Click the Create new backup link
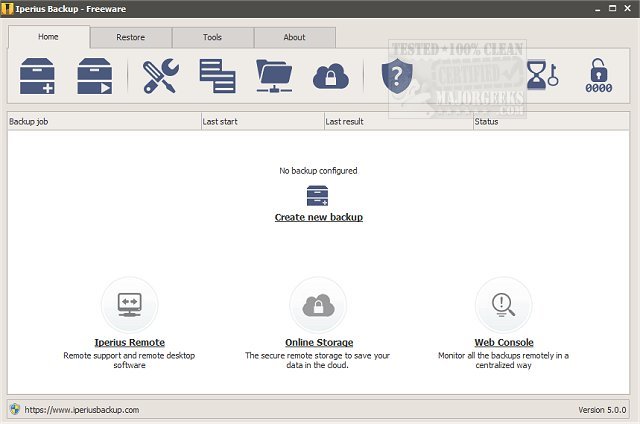The image size is (640, 424). [x=318, y=217]
